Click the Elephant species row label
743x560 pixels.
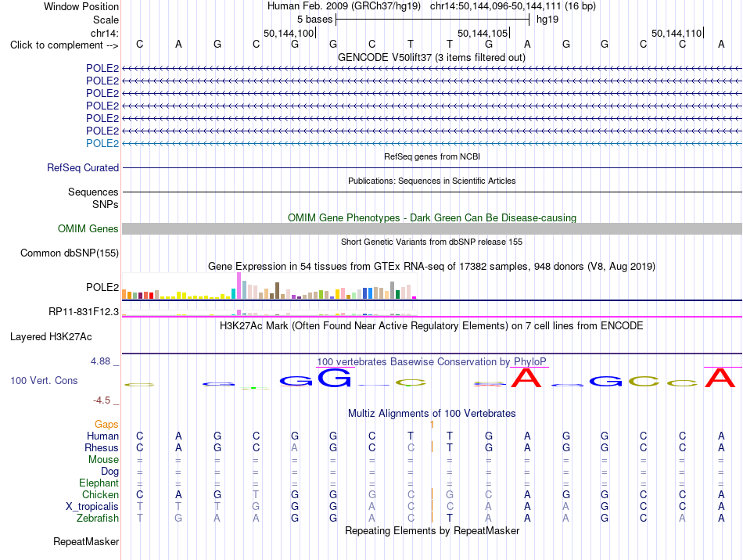[99, 483]
